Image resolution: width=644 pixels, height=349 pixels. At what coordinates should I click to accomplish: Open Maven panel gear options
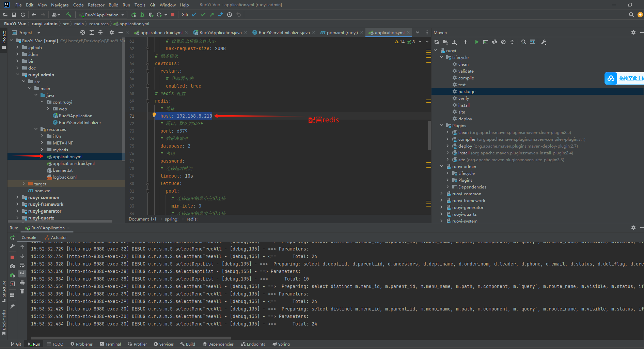[x=633, y=32]
